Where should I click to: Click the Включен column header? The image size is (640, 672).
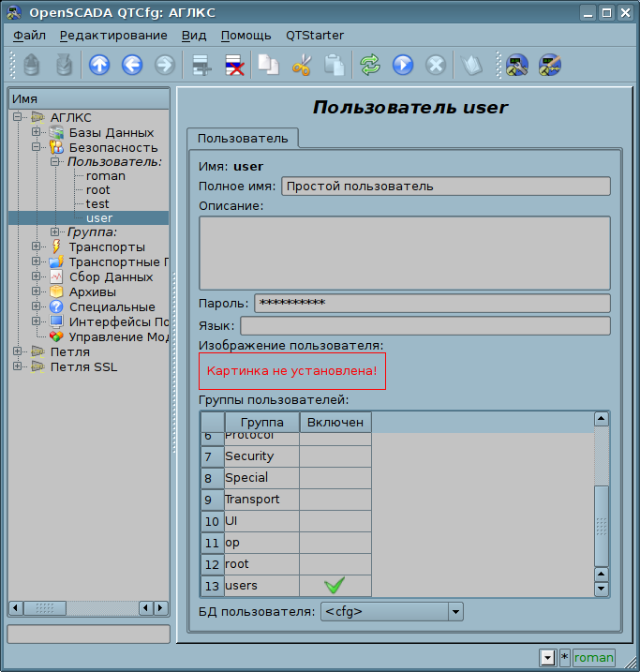pyautogui.click(x=335, y=422)
